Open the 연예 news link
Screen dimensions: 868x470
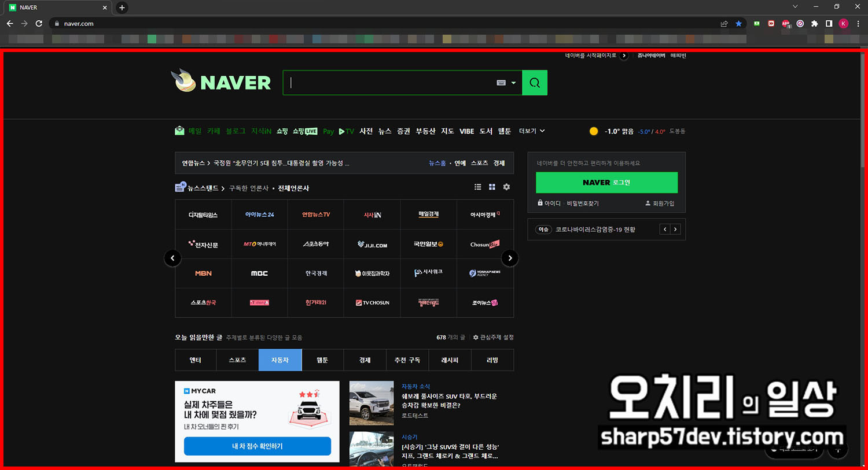[x=460, y=163]
